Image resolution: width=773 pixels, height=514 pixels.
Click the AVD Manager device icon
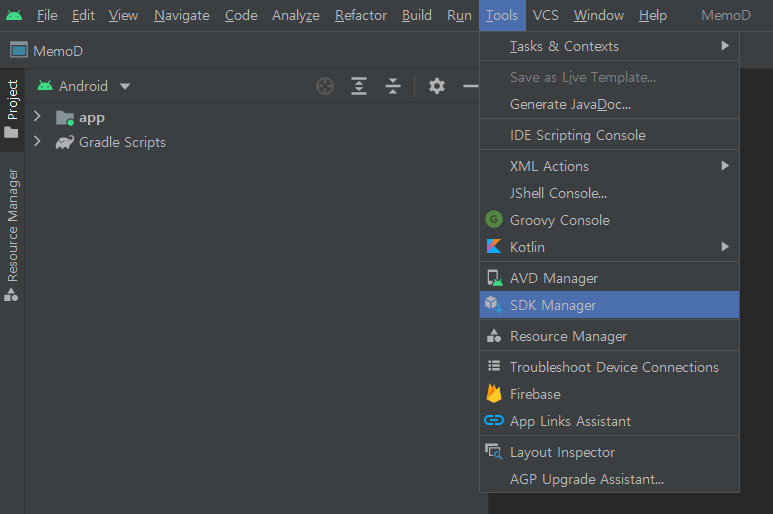(x=494, y=278)
